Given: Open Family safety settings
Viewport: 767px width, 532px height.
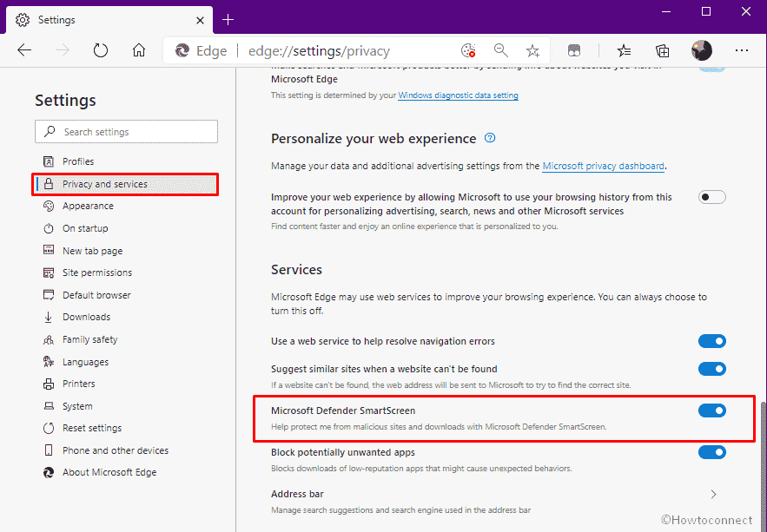Looking at the screenshot, I should coord(90,339).
